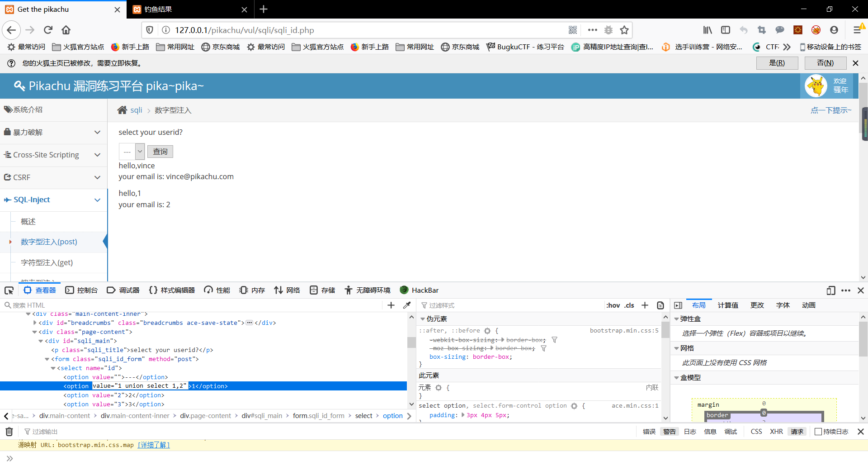Switch to the 网络 network tab
868x466 pixels.
(287, 290)
